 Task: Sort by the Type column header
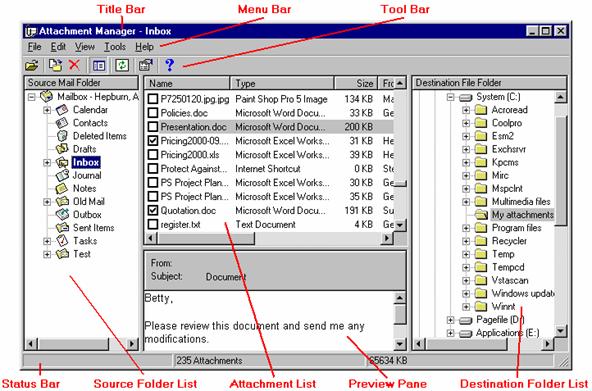coord(282,83)
